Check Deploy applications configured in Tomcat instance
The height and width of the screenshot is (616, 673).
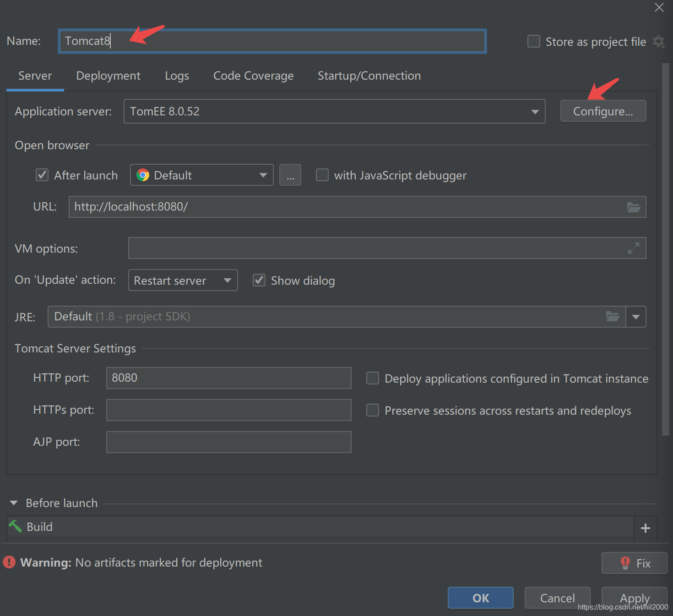click(373, 378)
